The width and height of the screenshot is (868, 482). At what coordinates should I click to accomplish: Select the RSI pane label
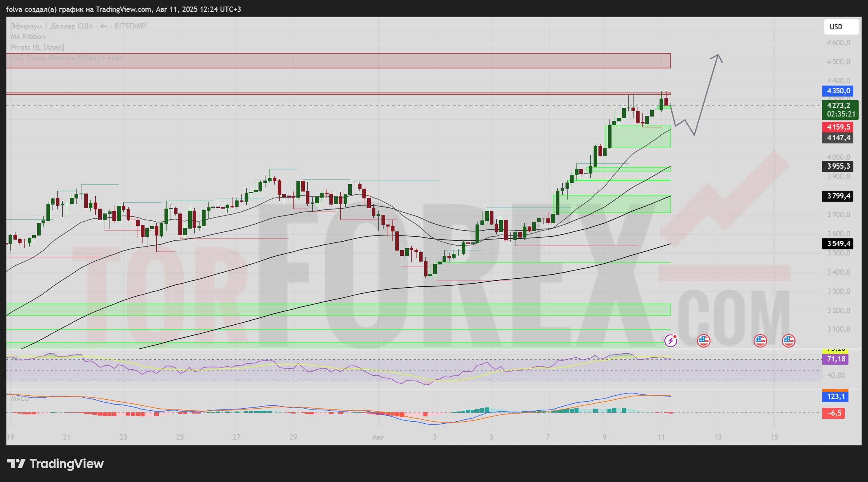tap(15, 358)
